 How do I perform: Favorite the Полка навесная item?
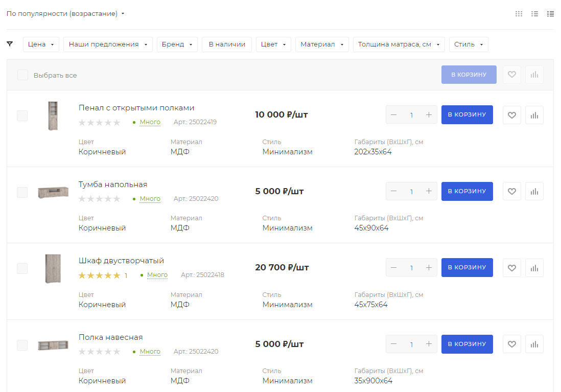(x=512, y=344)
